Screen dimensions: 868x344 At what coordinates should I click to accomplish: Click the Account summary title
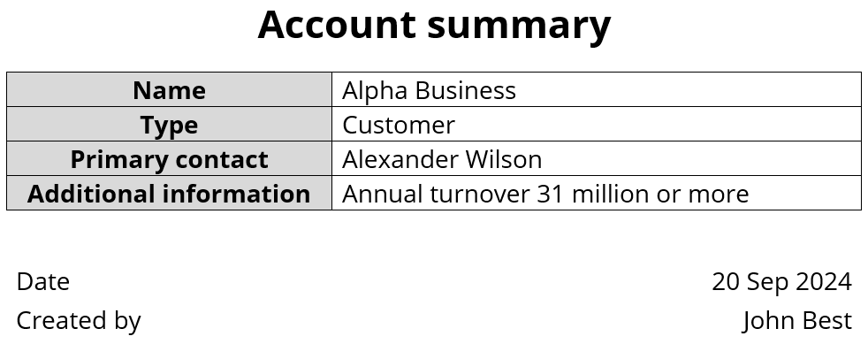(x=434, y=25)
